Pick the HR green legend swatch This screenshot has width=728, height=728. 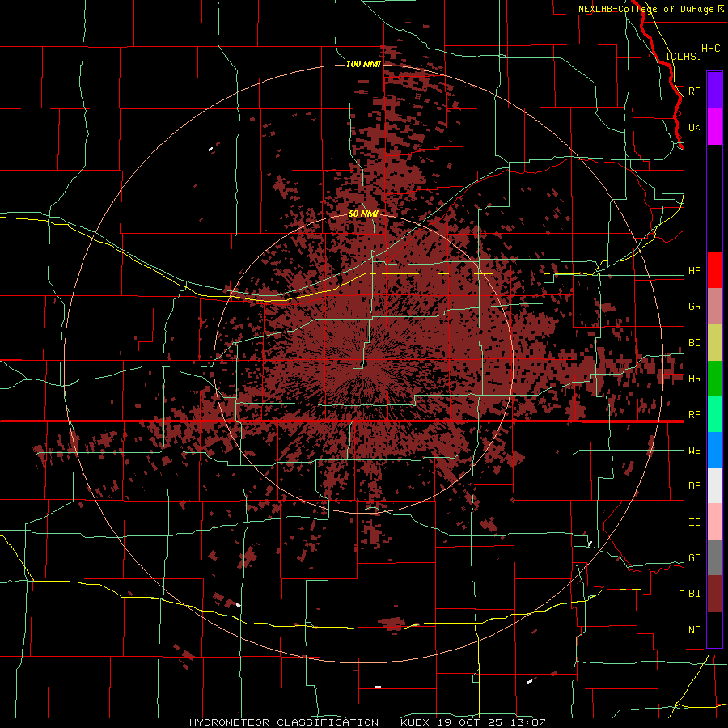pyautogui.click(x=714, y=379)
